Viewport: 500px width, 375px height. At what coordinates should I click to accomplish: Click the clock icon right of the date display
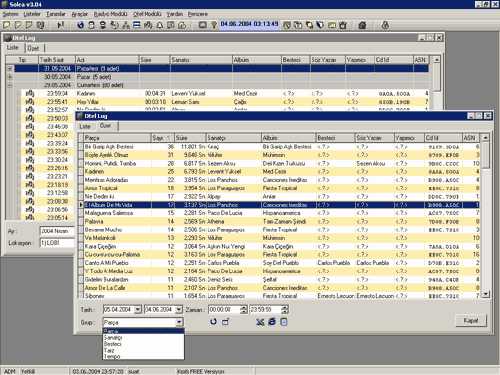[x=287, y=25]
